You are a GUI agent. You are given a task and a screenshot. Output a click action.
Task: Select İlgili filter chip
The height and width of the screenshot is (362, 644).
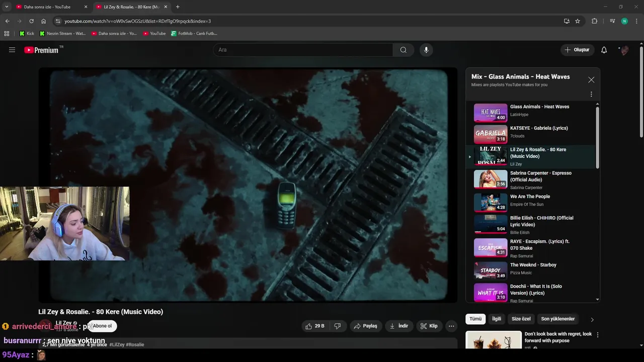click(497, 319)
